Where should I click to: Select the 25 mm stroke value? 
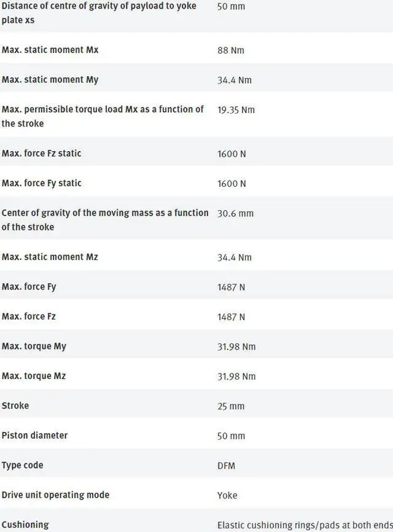click(x=231, y=406)
